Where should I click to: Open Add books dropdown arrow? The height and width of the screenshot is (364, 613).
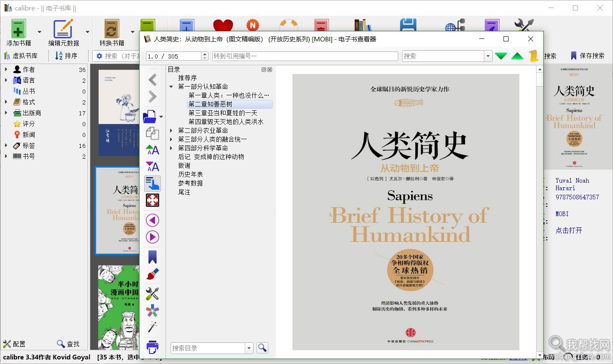coord(39,32)
